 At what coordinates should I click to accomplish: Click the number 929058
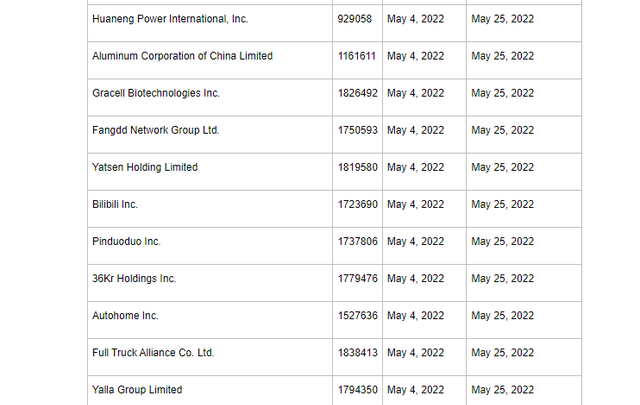pyautogui.click(x=355, y=19)
